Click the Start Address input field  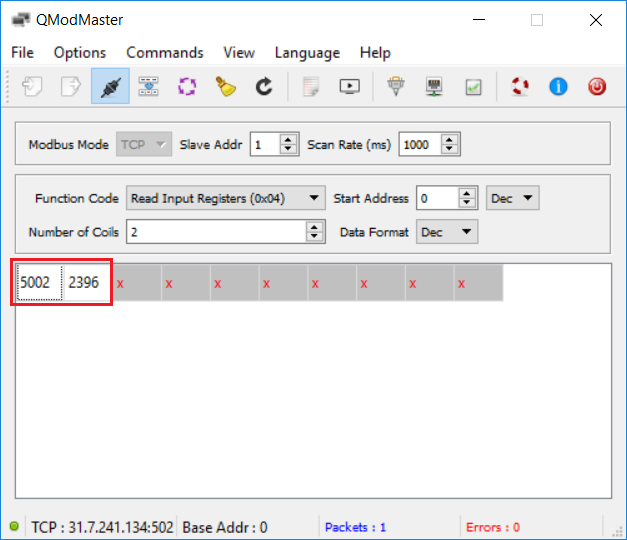click(438, 198)
